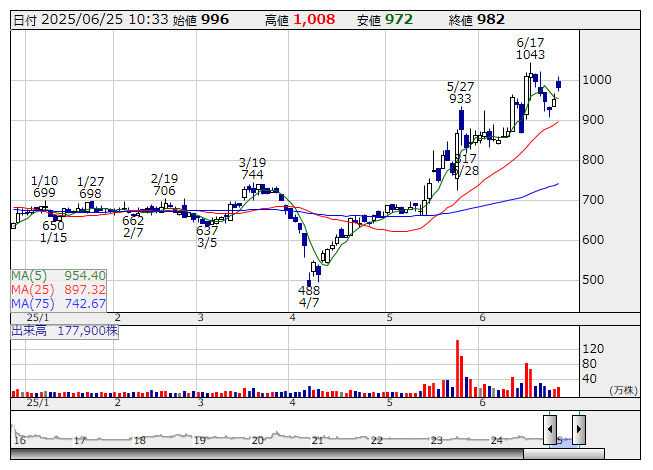Image resolution: width=653 pixels, height=470 pixels.
Task: Click the 1/10 699 peak annotation
Action: click(x=45, y=187)
